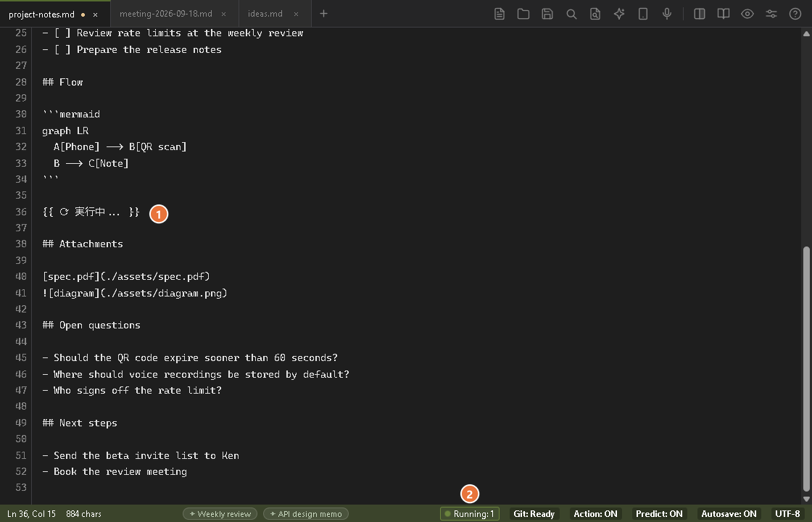Image resolution: width=812 pixels, height=522 pixels.
Task: Click the graph LR line
Action: 65,130
